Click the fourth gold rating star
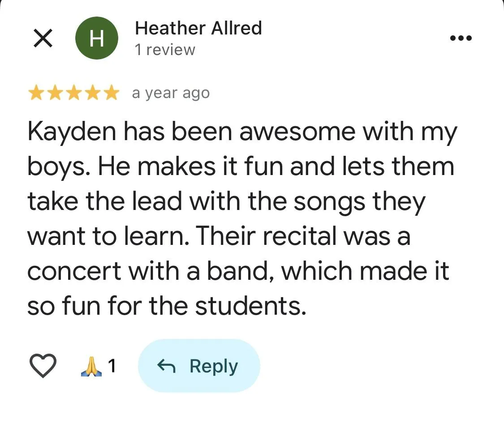Viewport: 504px width, 432px height. coord(93,93)
